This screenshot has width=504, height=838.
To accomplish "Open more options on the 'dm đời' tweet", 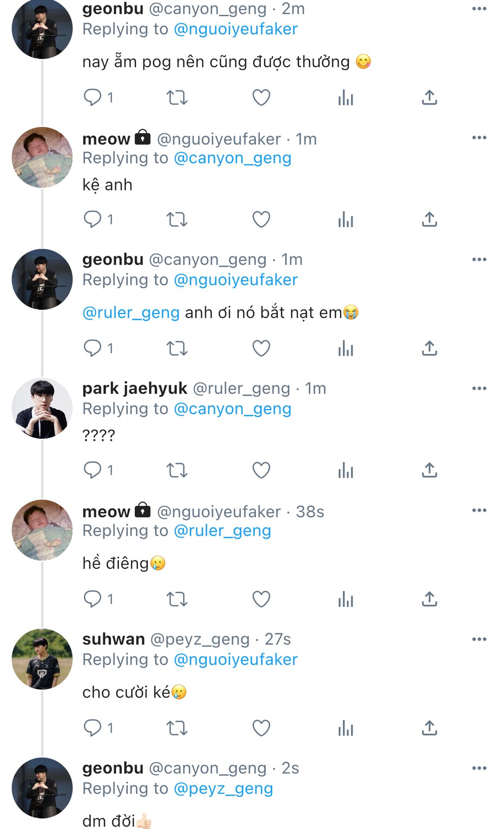I will pyautogui.click(x=479, y=768).
